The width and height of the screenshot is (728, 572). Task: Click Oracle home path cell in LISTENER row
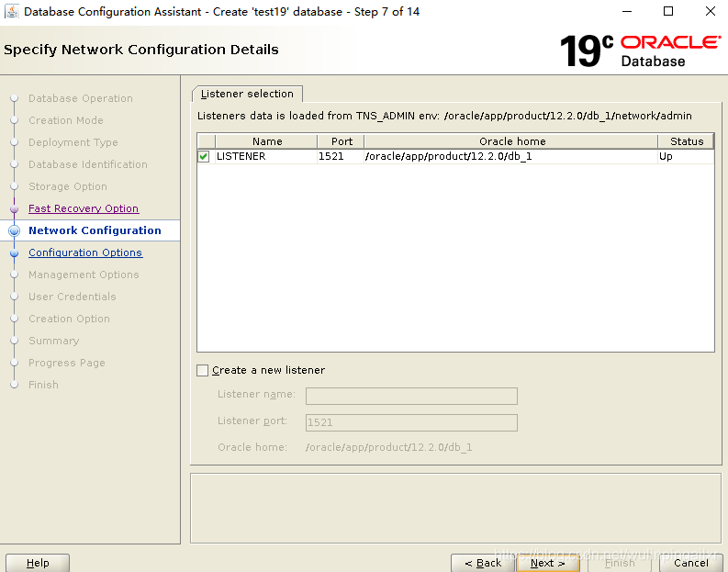[x=511, y=156]
